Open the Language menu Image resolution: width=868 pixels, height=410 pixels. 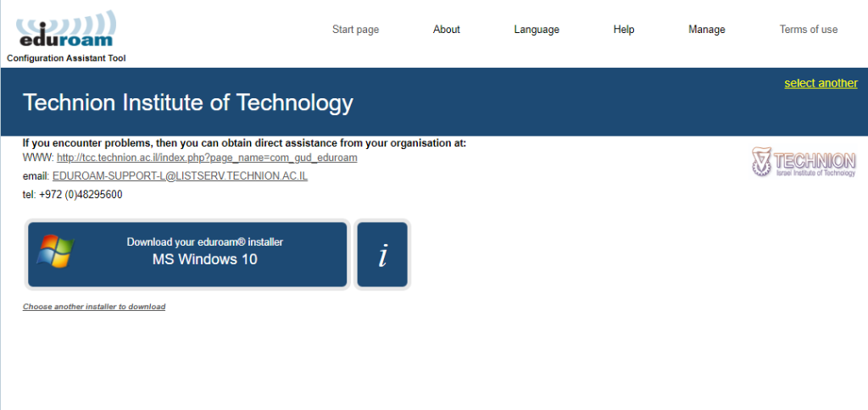pyautogui.click(x=537, y=30)
